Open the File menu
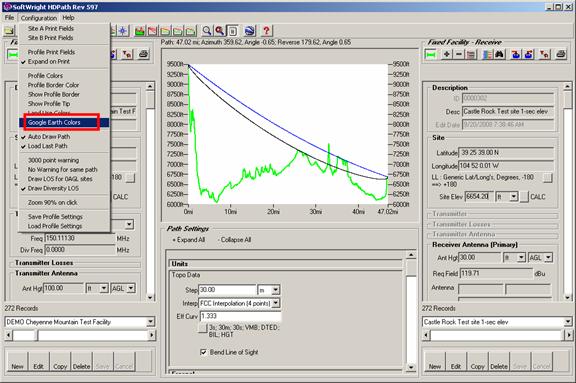576x383 pixels. [x=9, y=18]
